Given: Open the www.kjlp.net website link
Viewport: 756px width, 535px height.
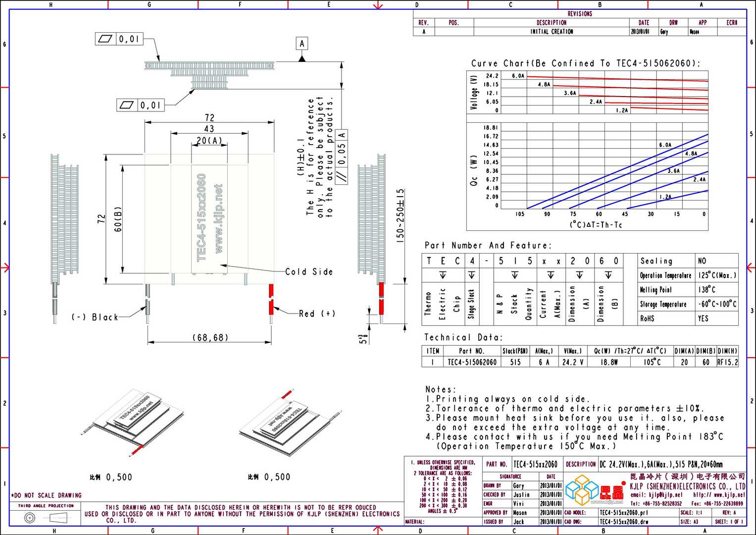Looking at the screenshot, I should click(x=719, y=494).
